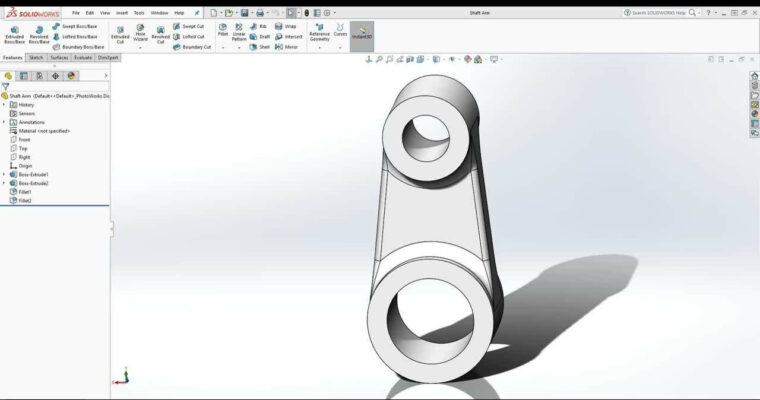760x400 pixels.
Task: Open the Insert menu
Action: [122, 13]
